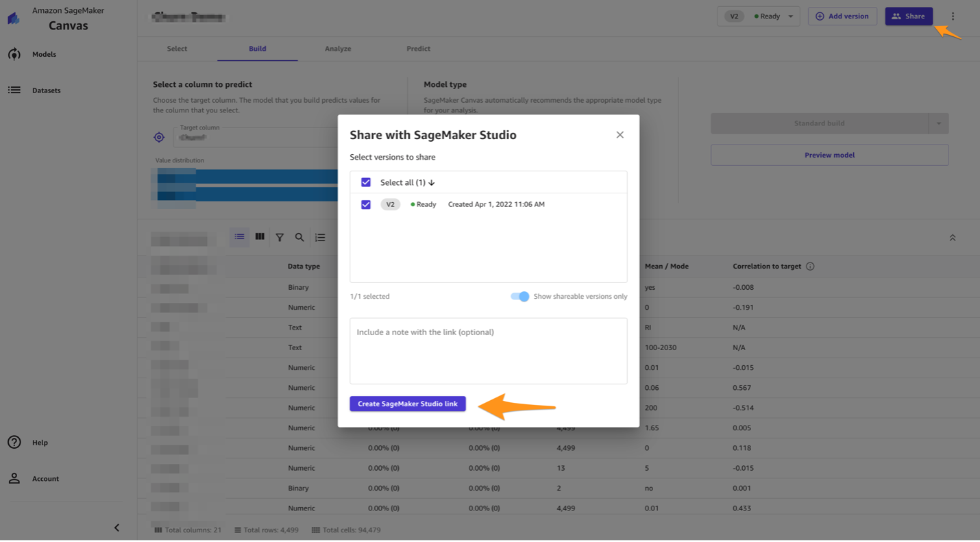Open the filter funnel in table toolbar
The height and width of the screenshot is (542, 980).
(280, 238)
